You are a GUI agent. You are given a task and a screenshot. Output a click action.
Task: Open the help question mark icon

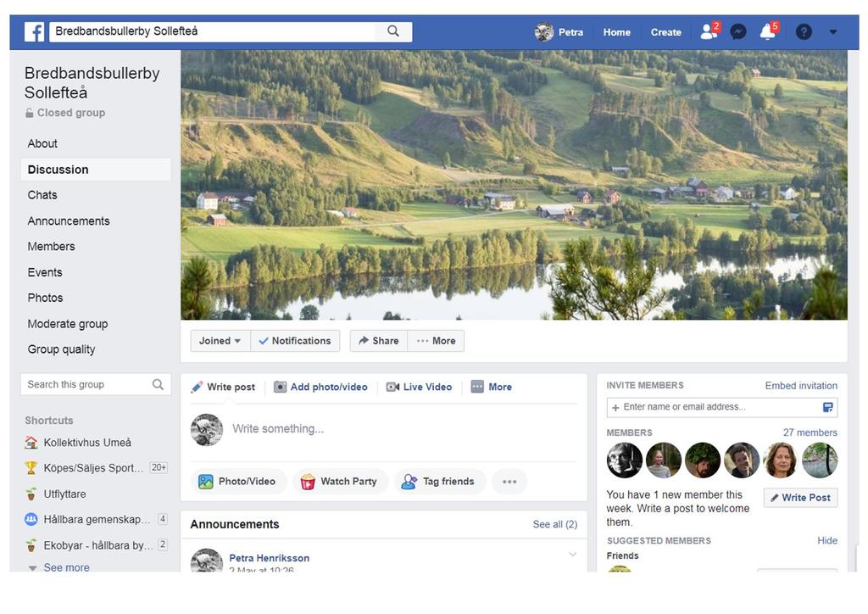pos(804,32)
